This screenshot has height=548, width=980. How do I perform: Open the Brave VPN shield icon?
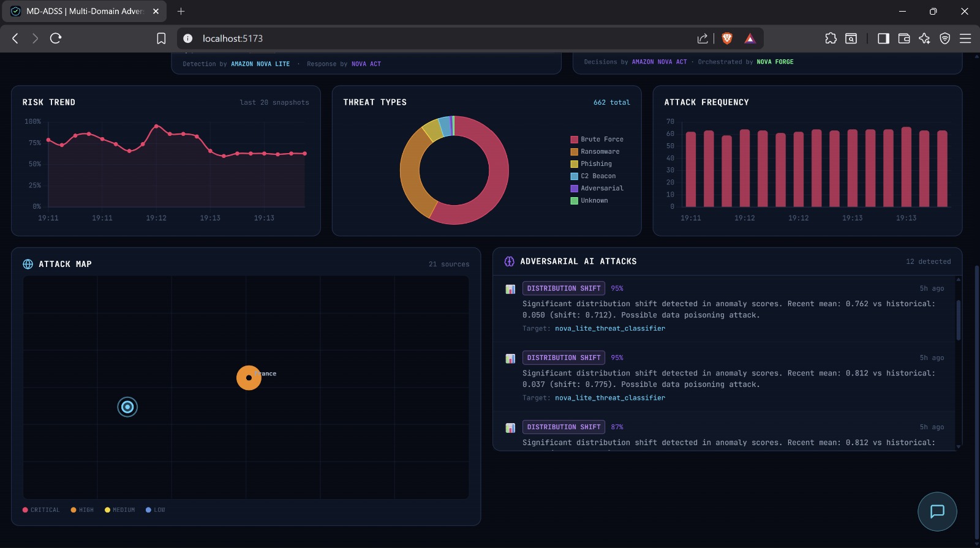[x=945, y=39]
